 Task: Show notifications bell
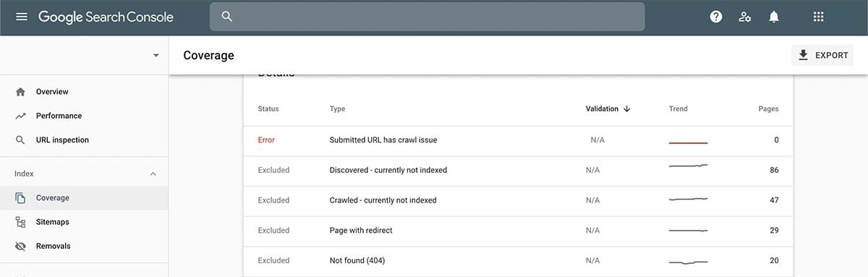pyautogui.click(x=774, y=17)
